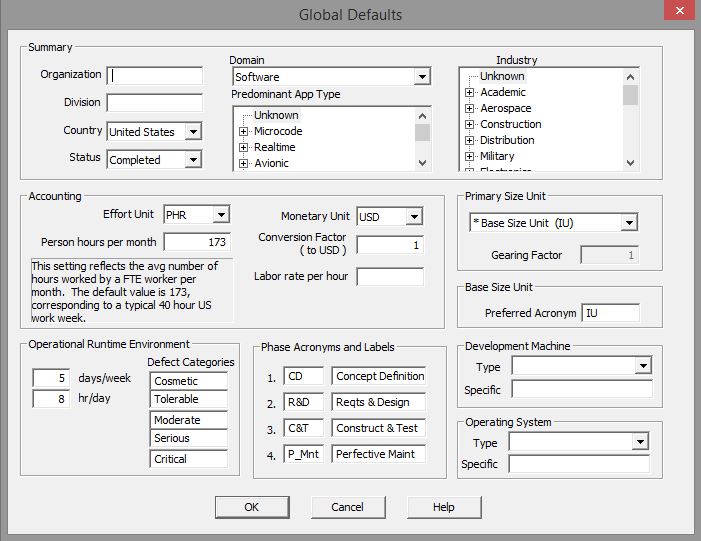Viewport: 701px width, 541px height.
Task: Select Distribution in the Industry list
Action: point(507,140)
